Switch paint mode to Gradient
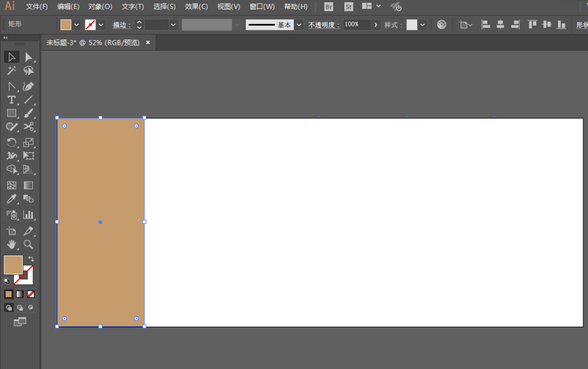Screen dimensions: 588x369 (20, 294)
